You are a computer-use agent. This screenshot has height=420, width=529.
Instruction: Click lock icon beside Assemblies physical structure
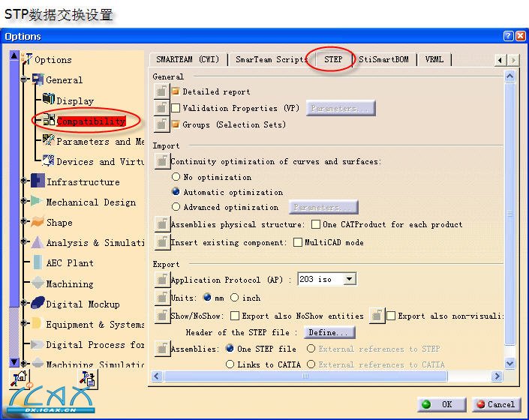(162, 224)
